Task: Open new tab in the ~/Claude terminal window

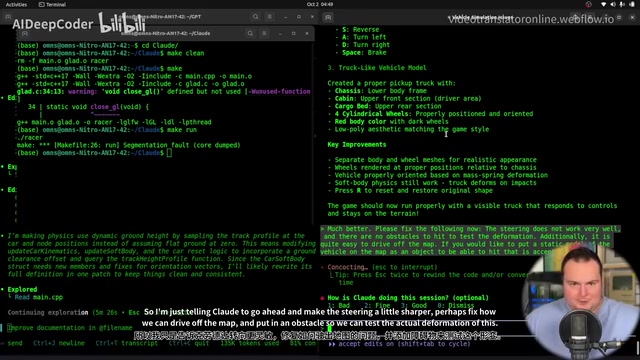Action: coord(24,33)
